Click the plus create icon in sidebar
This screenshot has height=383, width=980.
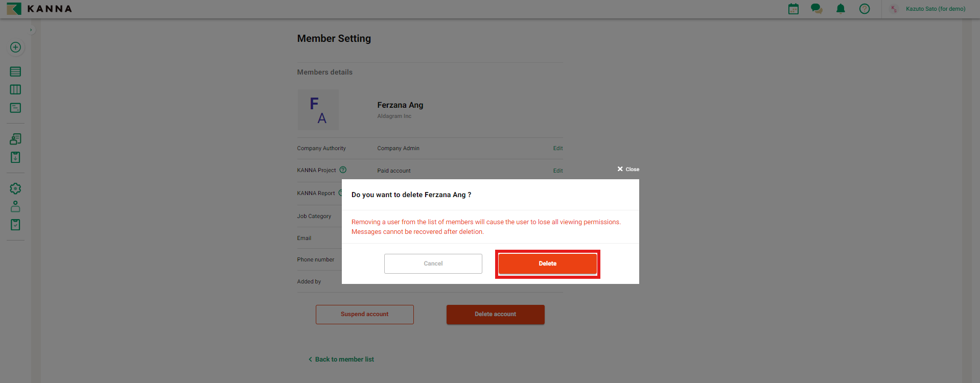pyautogui.click(x=15, y=47)
